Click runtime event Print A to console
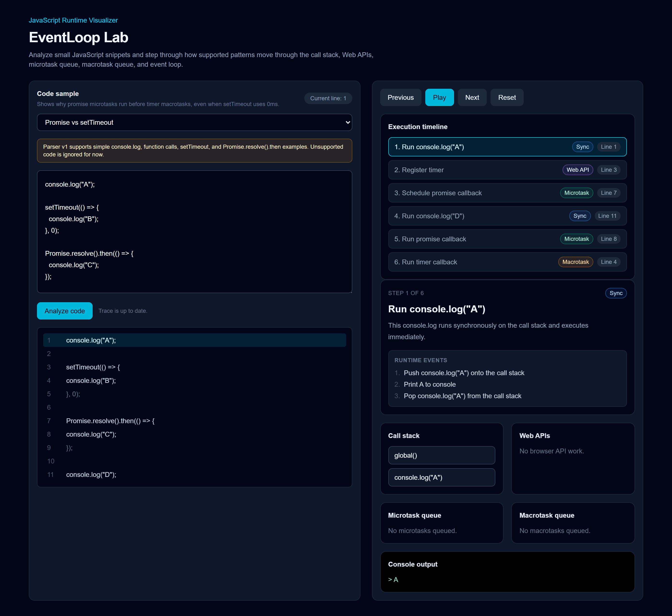The height and width of the screenshot is (616, 672). click(430, 384)
